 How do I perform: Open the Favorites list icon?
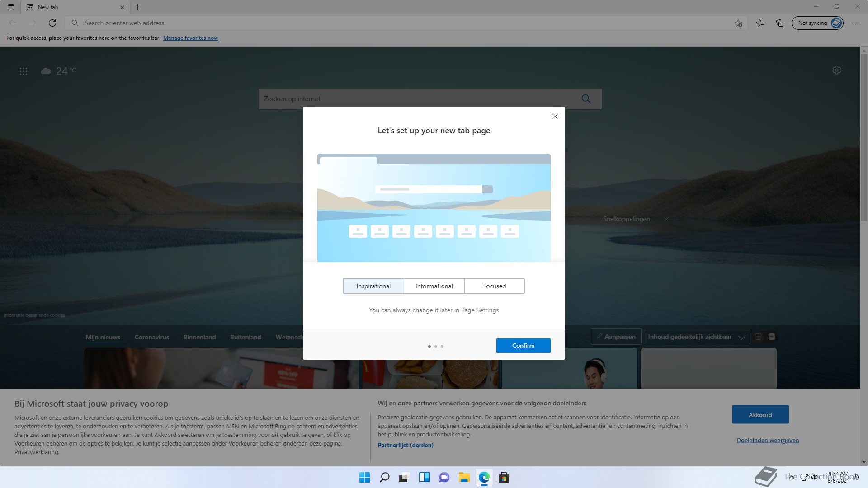pyautogui.click(x=760, y=23)
